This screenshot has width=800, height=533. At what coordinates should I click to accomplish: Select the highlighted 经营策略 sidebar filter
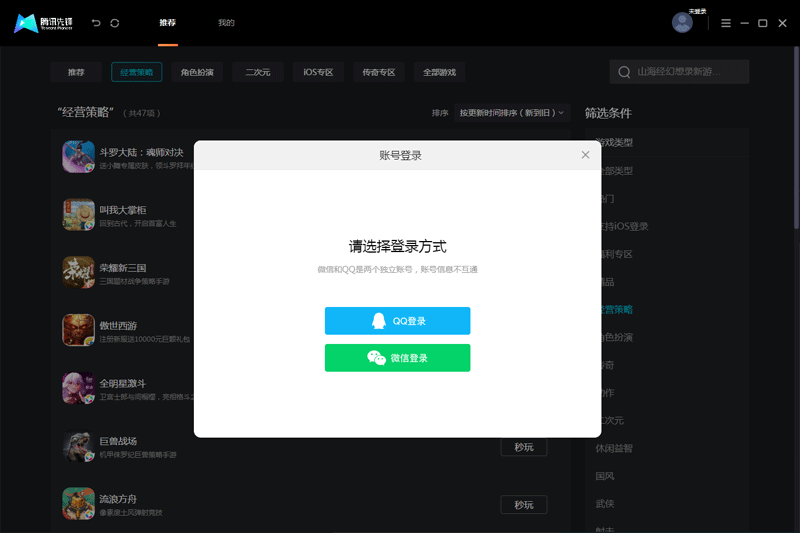coord(617,310)
